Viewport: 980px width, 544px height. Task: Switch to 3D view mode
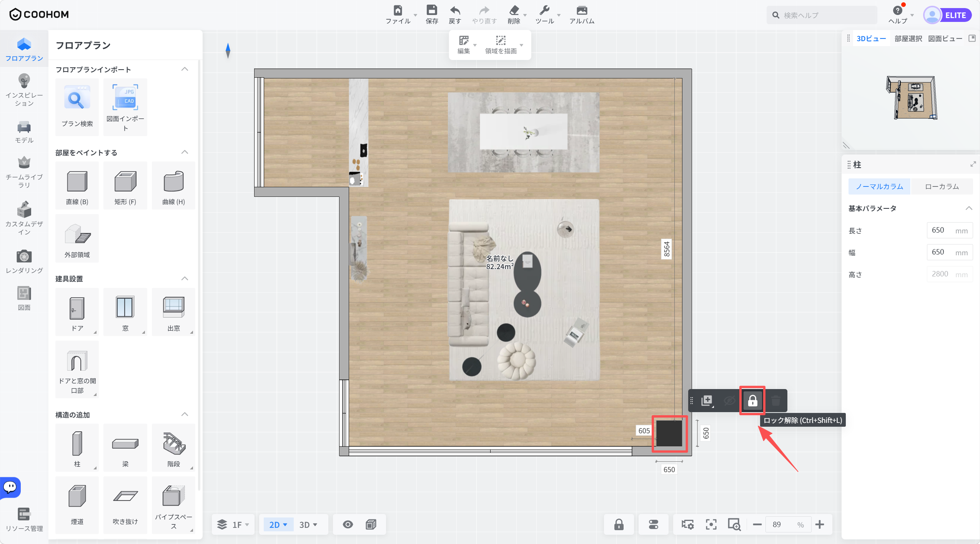point(308,524)
